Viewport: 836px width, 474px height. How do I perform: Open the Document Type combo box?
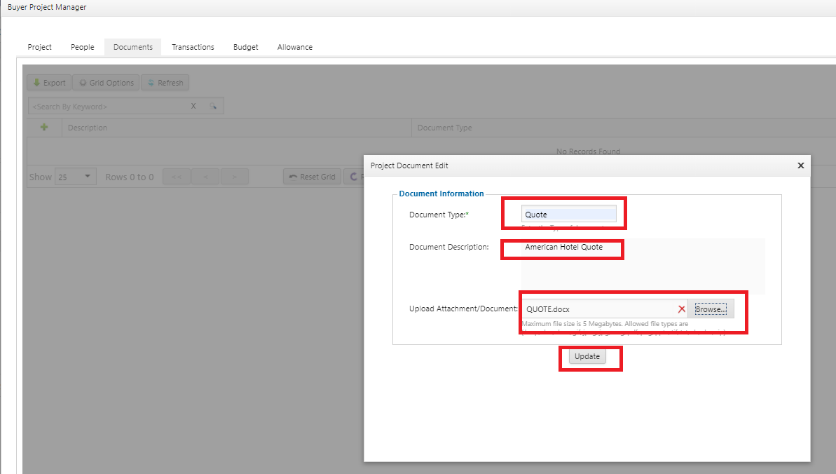[569, 214]
